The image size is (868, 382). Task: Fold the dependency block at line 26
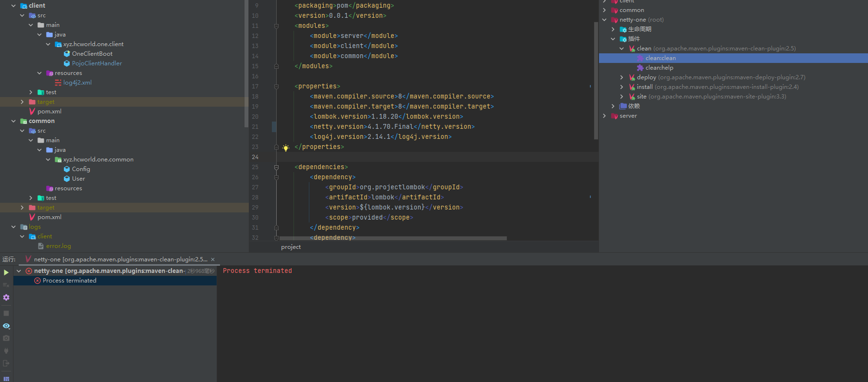pyautogui.click(x=276, y=177)
